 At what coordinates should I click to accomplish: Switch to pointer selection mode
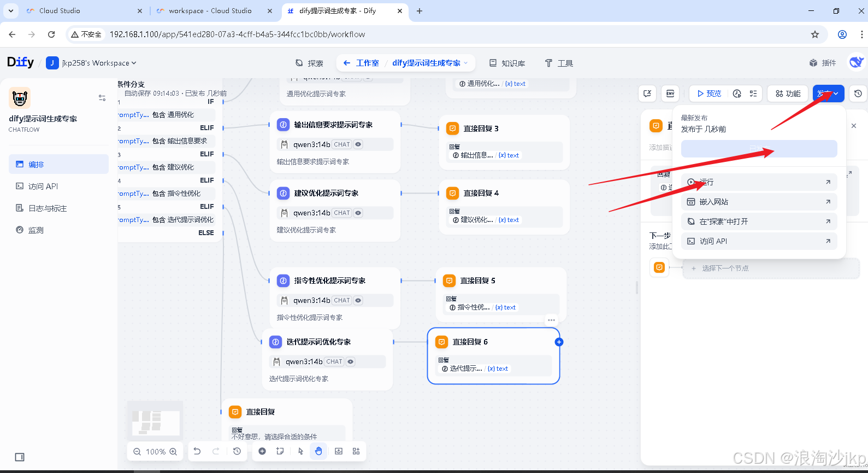click(300, 451)
